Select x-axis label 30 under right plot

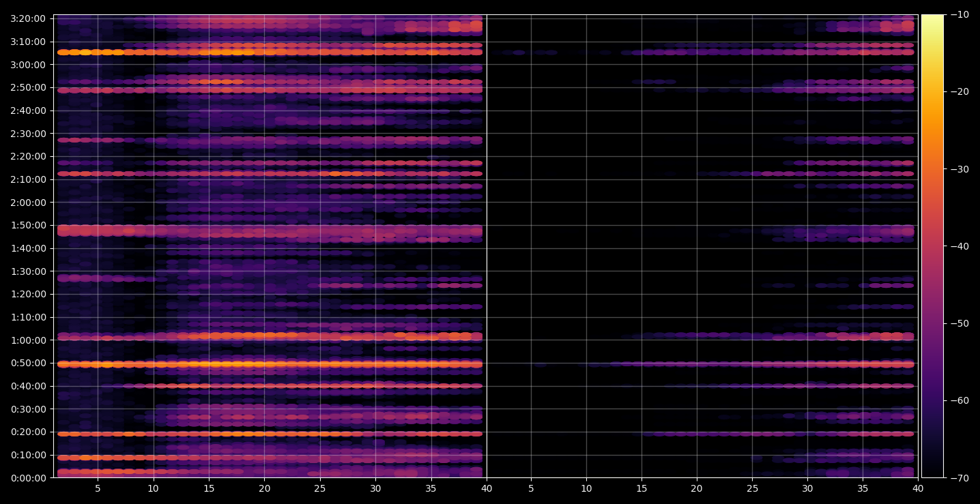807,488
